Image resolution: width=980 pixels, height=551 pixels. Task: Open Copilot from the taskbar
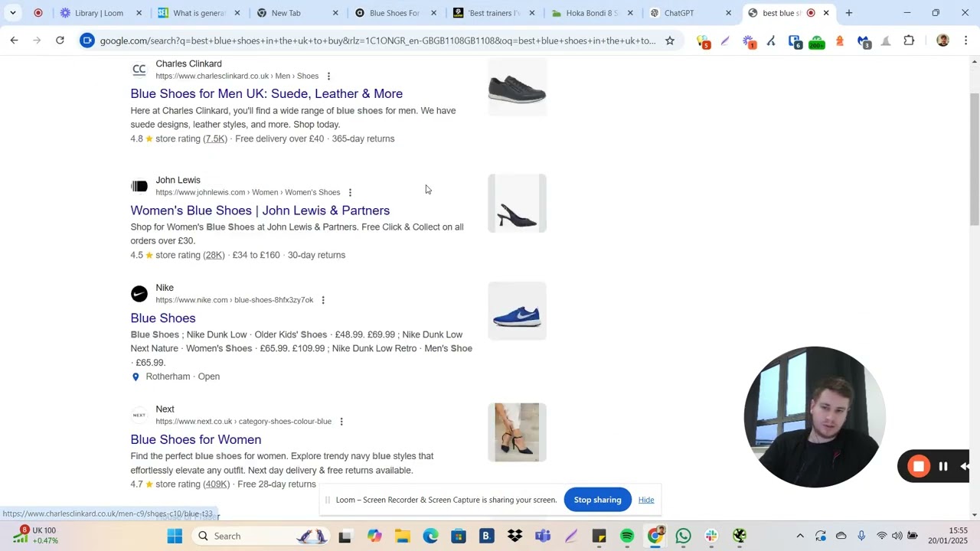point(374,536)
